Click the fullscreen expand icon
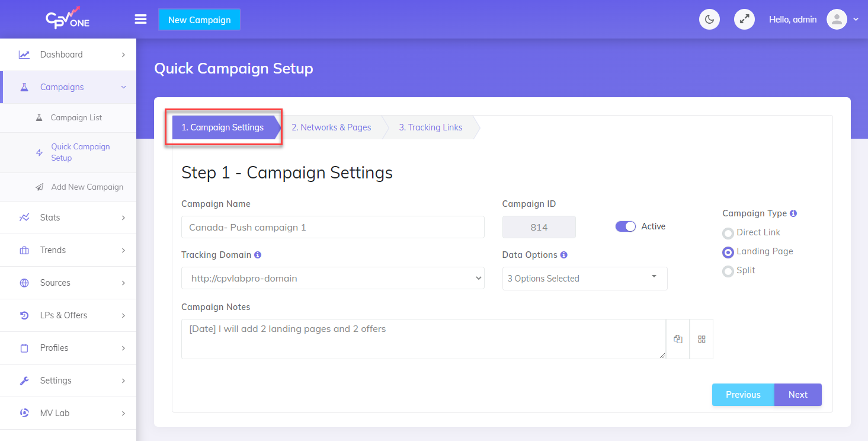This screenshot has height=441, width=868. point(744,19)
